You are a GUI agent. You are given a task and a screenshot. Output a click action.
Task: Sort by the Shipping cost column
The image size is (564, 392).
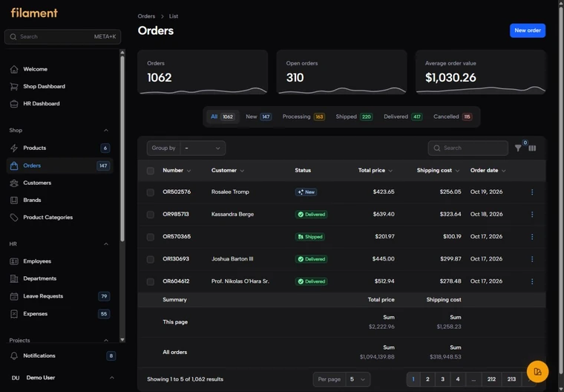[x=438, y=170]
